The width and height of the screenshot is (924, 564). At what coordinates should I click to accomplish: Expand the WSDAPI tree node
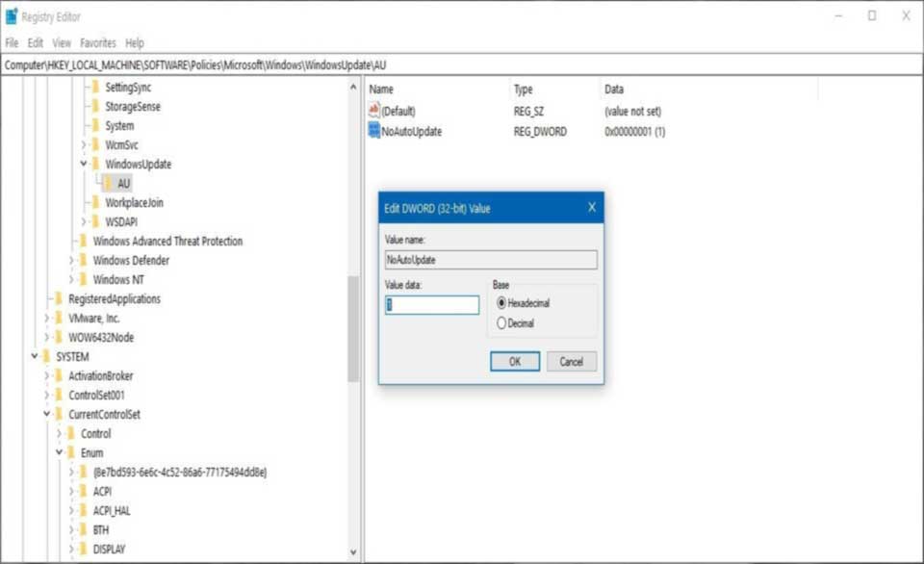[x=84, y=221]
